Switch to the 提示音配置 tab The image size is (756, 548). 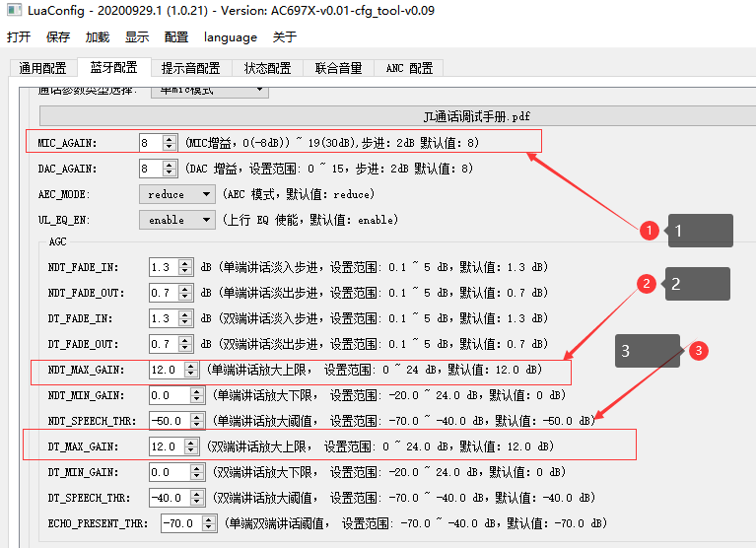point(191,68)
